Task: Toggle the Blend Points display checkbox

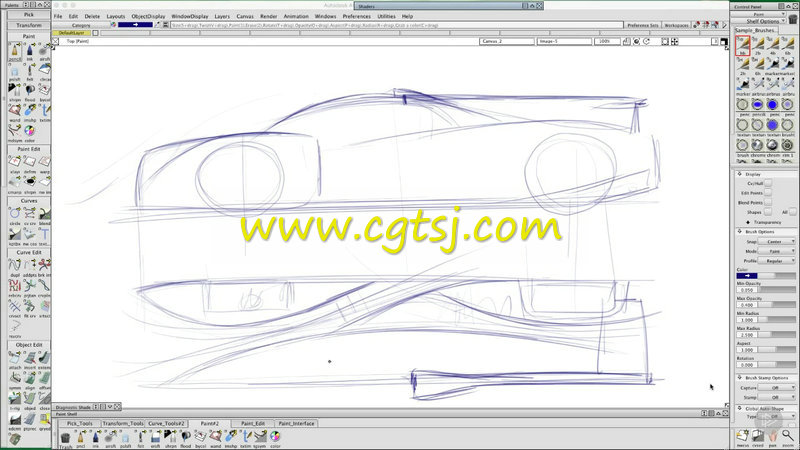Action: (x=768, y=203)
